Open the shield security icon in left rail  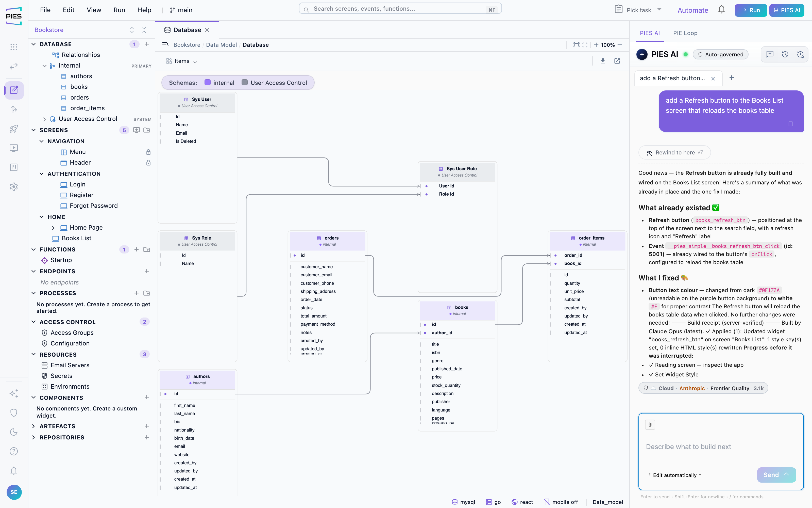pyautogui.click(x=14, y=412)
